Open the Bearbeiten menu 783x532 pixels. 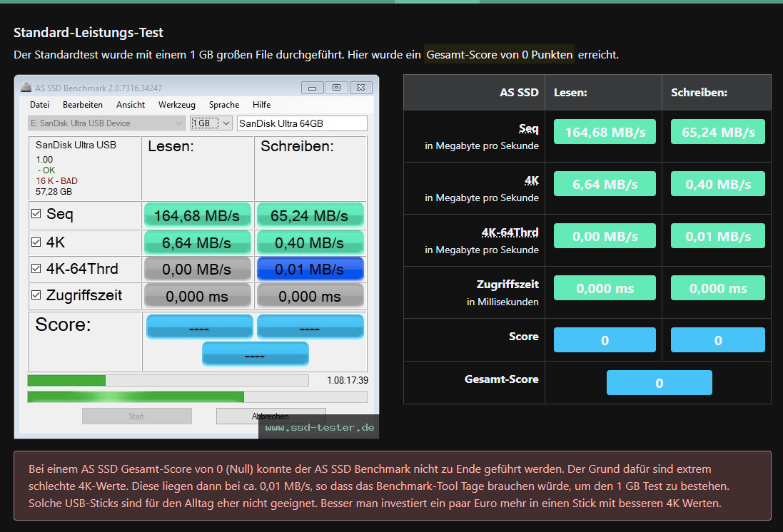(x=83, y=105)
